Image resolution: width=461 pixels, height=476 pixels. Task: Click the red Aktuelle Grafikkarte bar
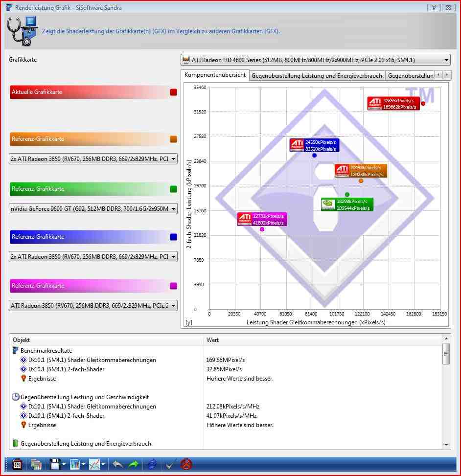[89, 92]
